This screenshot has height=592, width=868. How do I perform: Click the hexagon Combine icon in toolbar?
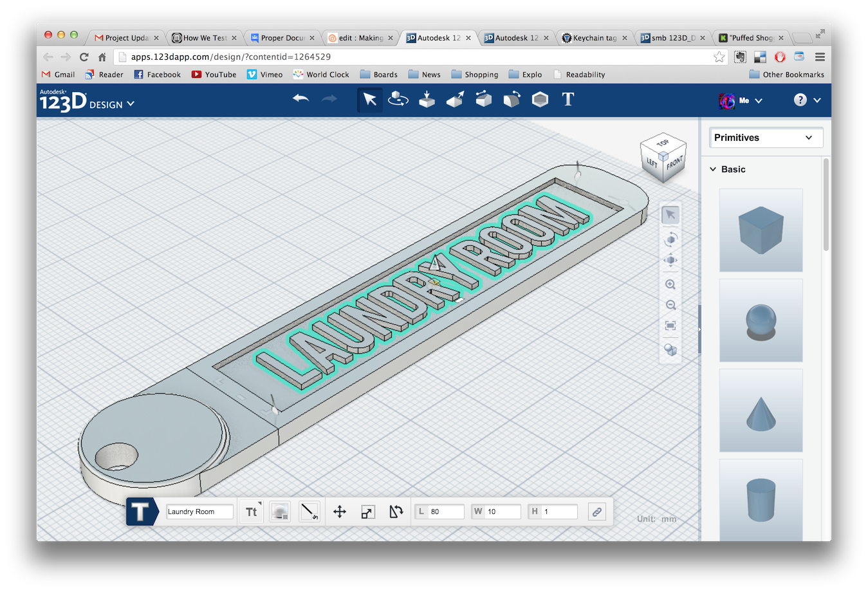[540, 99]
